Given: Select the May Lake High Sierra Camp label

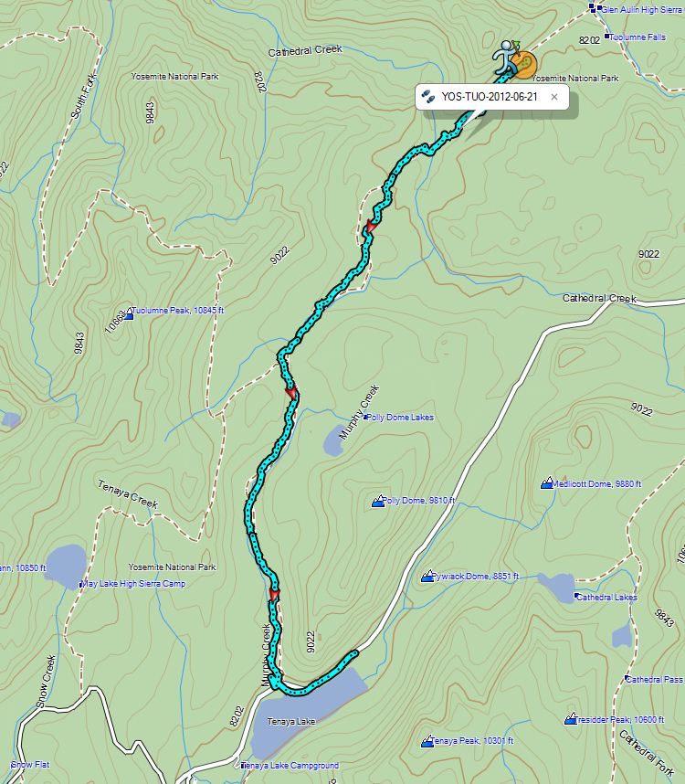Looking at the screenshot, I should pos(133,584).
